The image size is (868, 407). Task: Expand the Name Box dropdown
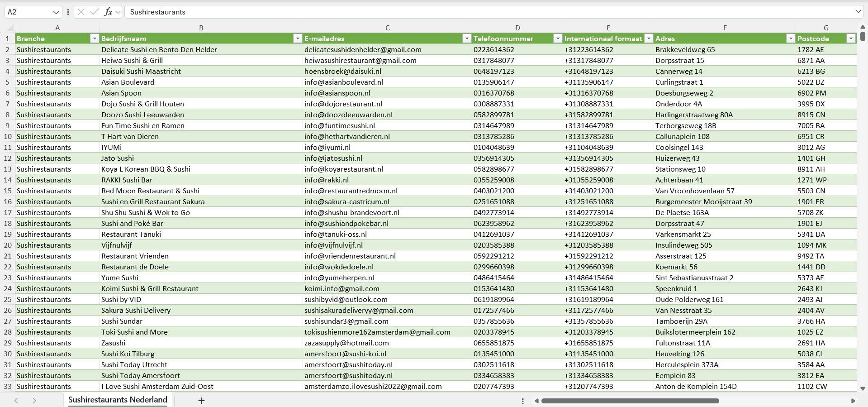[x=56, y=12]
